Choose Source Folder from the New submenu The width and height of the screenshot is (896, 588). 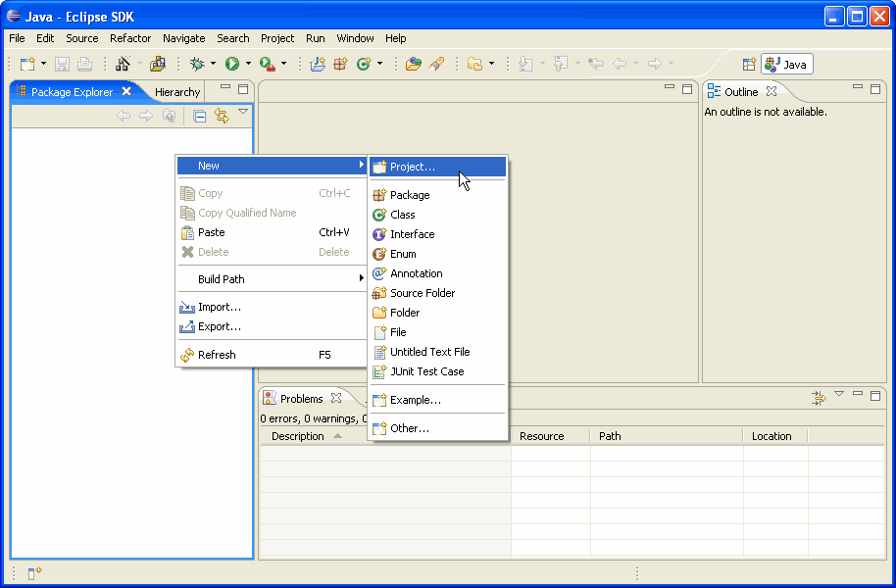pos(438,293)
